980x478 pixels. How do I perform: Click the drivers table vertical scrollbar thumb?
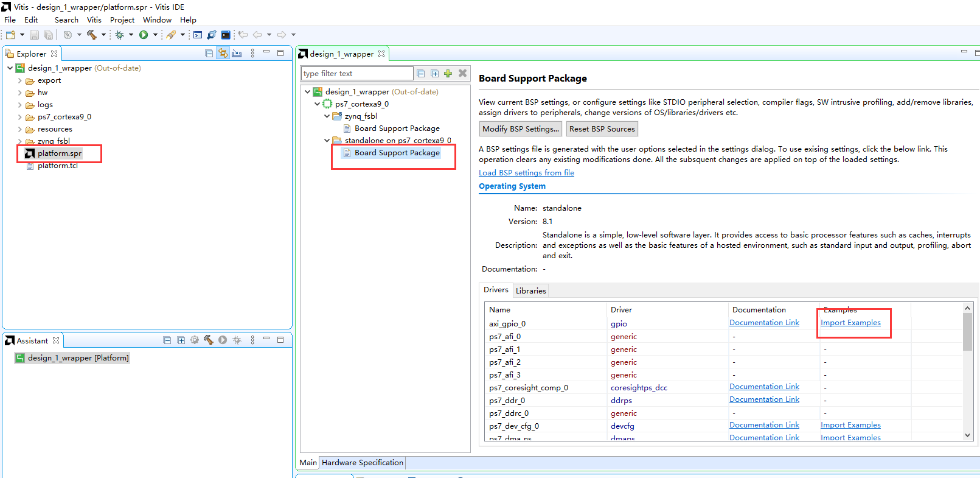tap(968, 332)
